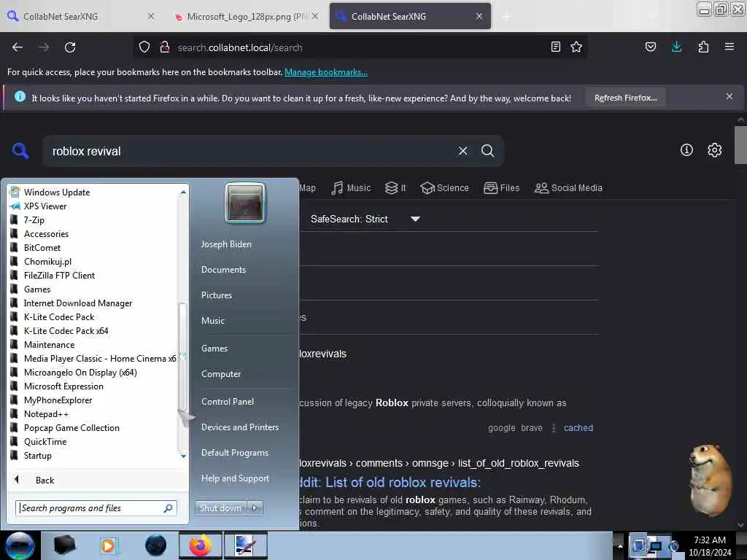Open the Pocket save icon
Viewport: 747px width, 560px height.
(650, 47)
